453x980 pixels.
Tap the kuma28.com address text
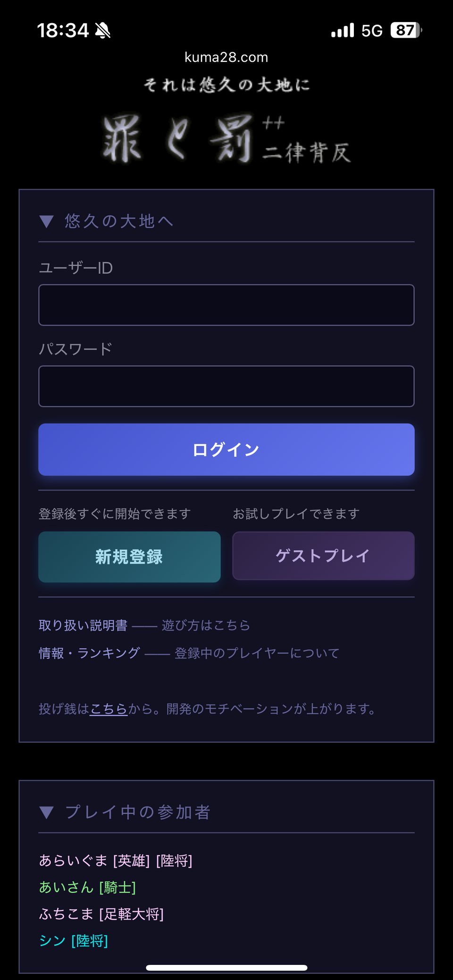click(226, 58)
